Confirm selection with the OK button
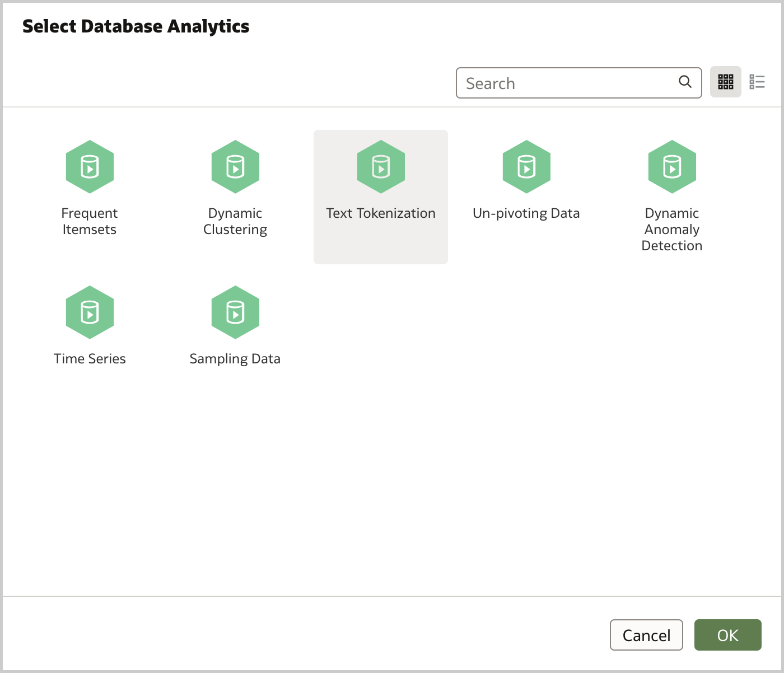 (727, 635)
